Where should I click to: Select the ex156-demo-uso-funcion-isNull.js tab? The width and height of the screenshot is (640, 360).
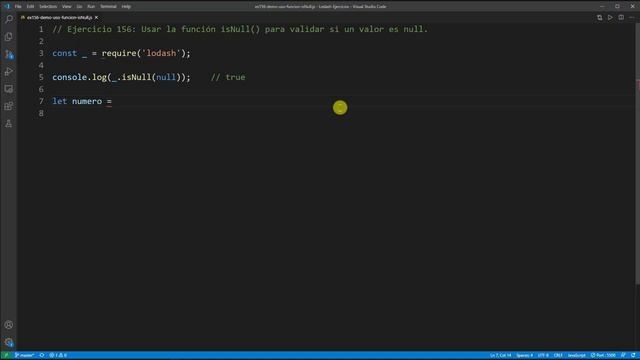(x=60, y=18)
